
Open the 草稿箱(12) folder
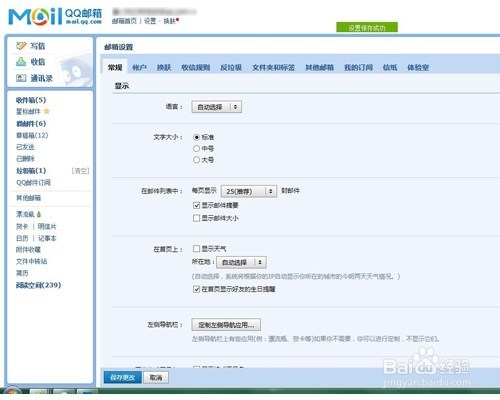pos(32,135)
